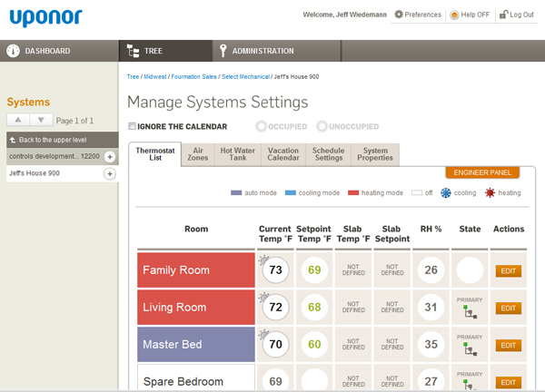
Task: Open Preferences gear icon
Action: pyautogui.click(x=399, y=15)
